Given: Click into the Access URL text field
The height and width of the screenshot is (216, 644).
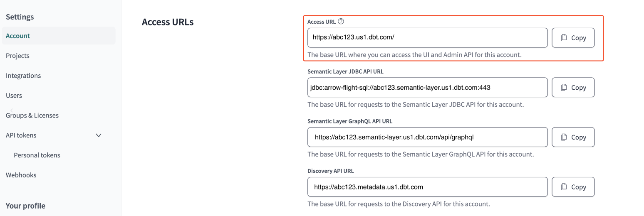Looking at the screenshot, I should pos(427,38).
